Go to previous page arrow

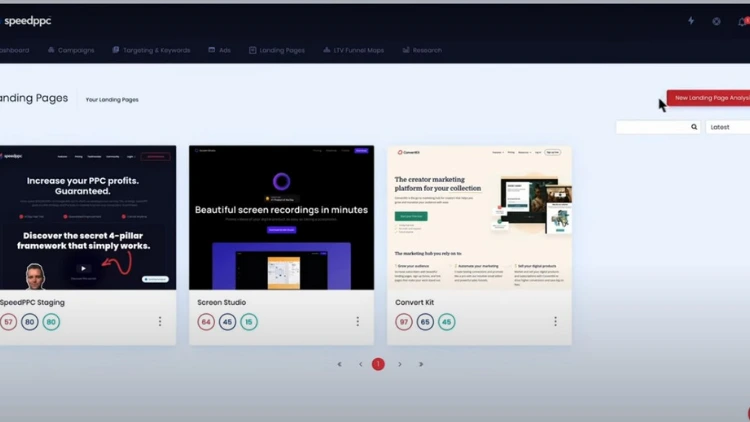(361, 364)
